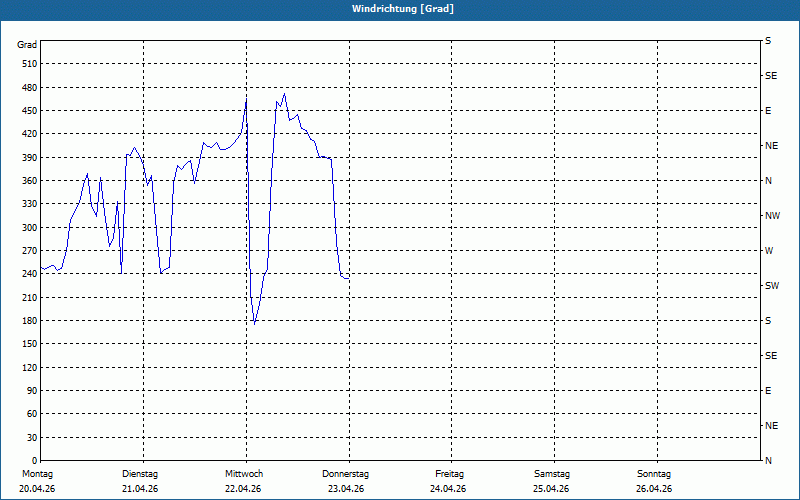Select the 390 degree axis label
The width and height of the screenshot is (800, 500).
[x=30, y=157]
